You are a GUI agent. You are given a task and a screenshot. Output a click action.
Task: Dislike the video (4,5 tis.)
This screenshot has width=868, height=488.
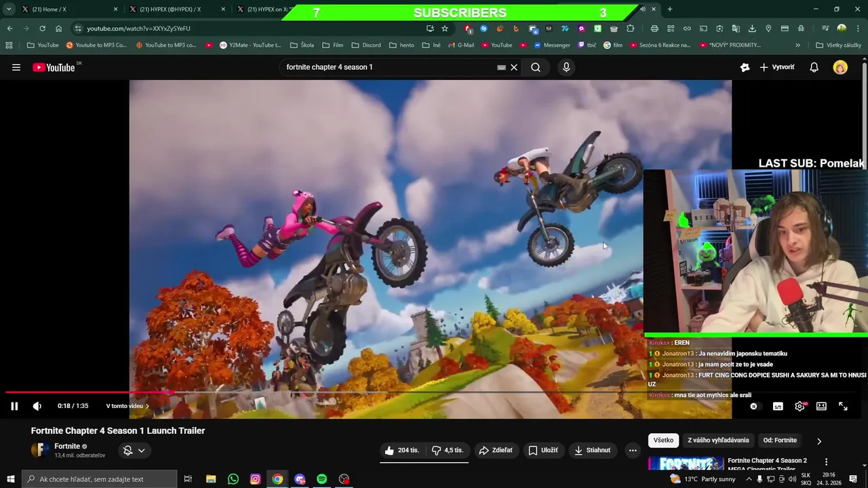tap(447, 450)
